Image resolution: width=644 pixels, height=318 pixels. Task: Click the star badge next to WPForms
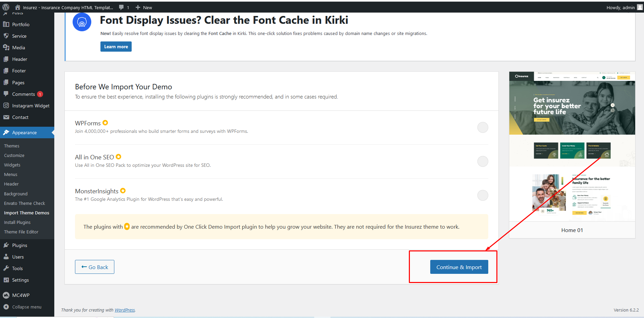[x=105, y=123]
